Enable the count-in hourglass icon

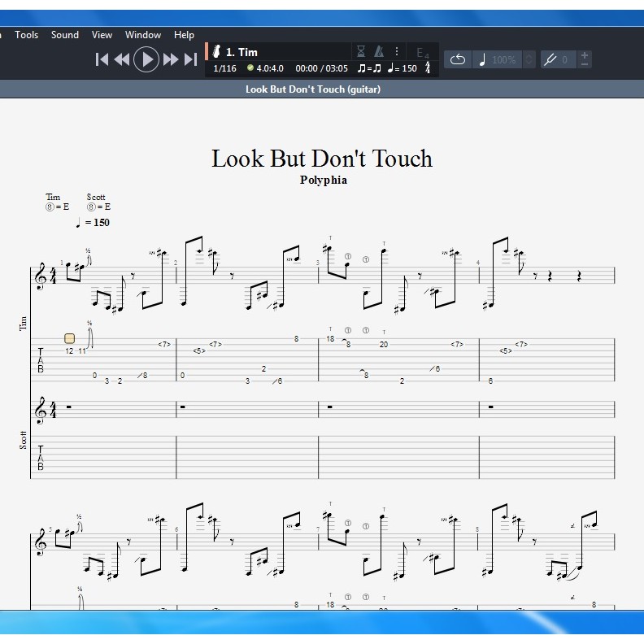click(x=361, y=51)
